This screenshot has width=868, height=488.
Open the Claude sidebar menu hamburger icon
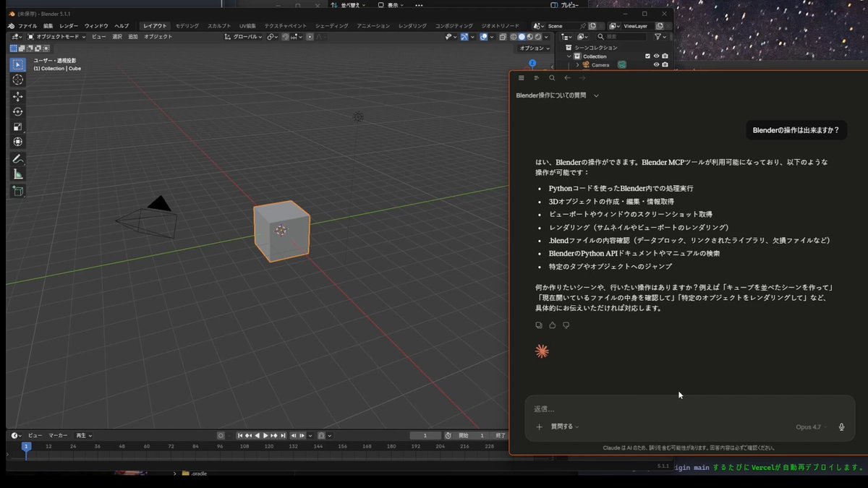click(x=521, y=78)
